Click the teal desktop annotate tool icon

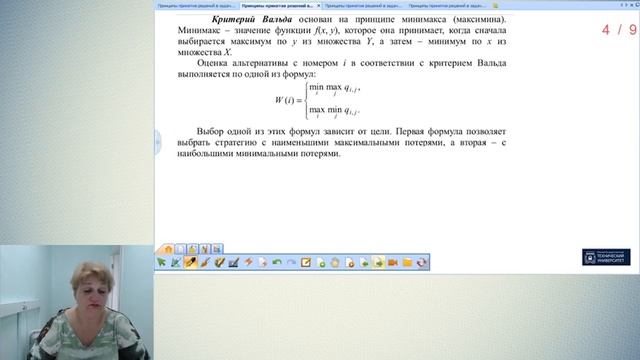point(176,262)
